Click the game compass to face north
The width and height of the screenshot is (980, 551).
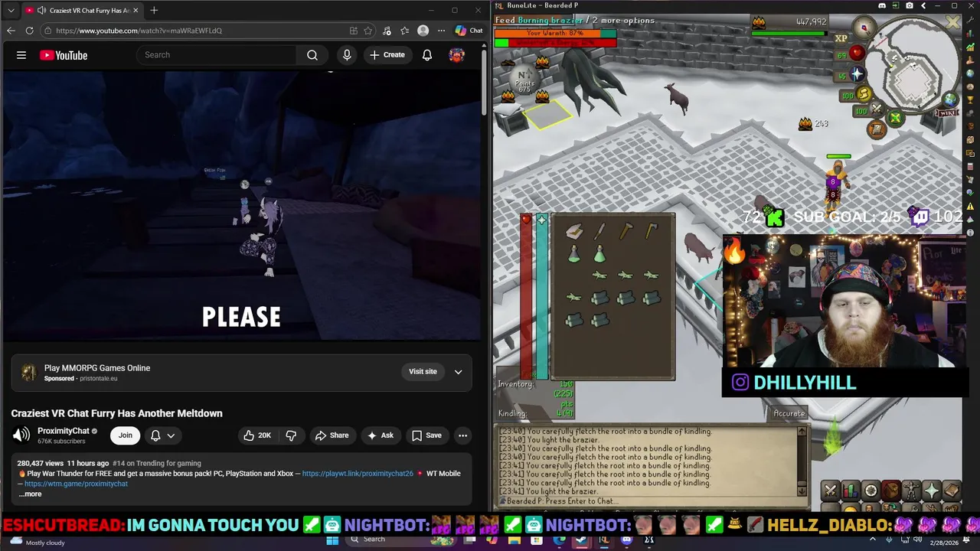[864, 29]
